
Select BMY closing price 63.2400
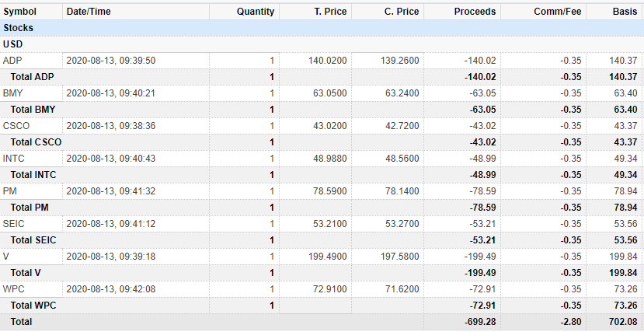pos(402,93)
